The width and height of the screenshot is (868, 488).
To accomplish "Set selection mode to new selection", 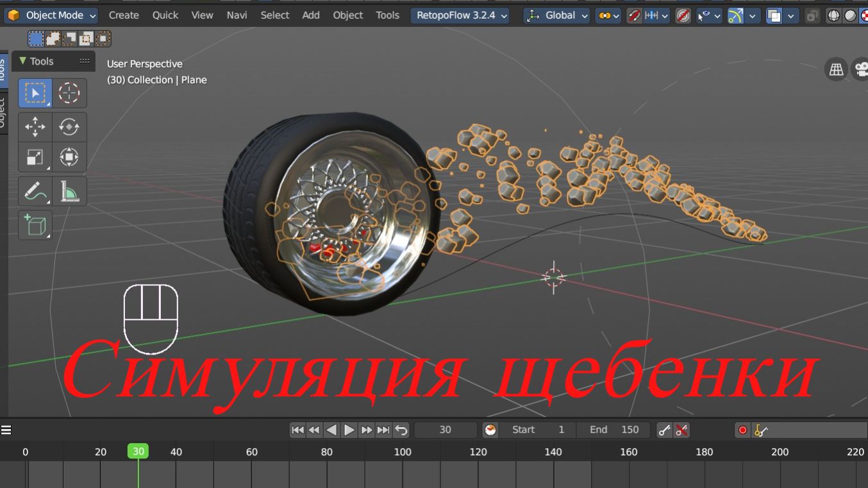I will tap(36, 39).
